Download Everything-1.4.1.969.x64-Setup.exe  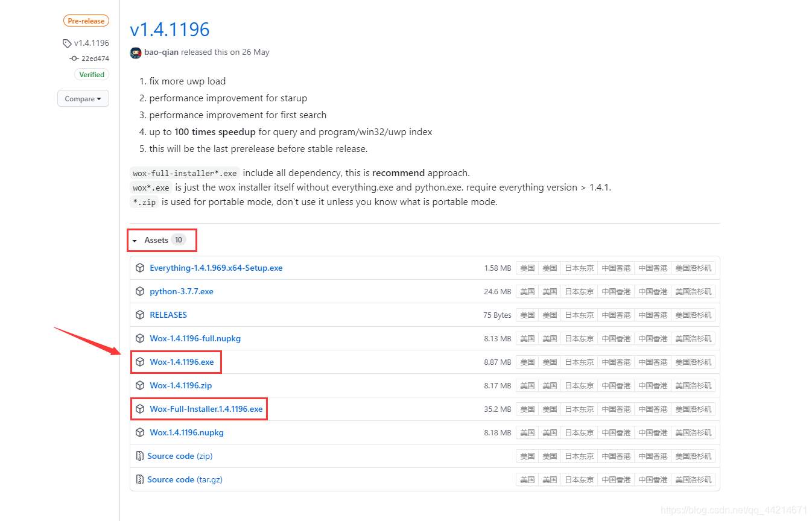(x=216, y=268)
